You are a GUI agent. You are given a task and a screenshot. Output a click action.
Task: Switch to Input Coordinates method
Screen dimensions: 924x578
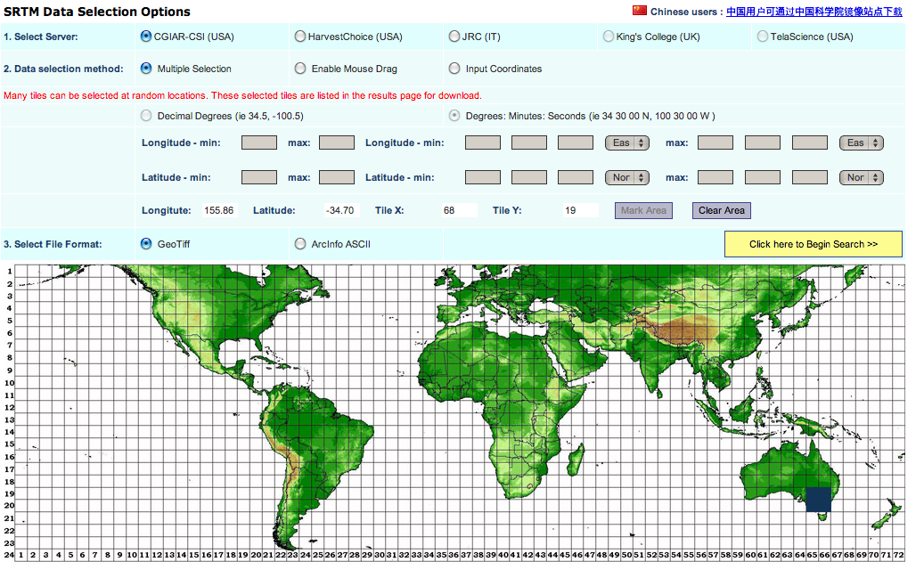[454, 69]
